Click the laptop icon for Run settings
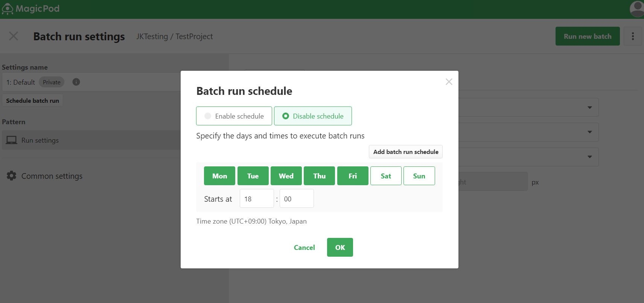This screenshot has width=644, height=303. pyautogui.click(x=12, y=140)
